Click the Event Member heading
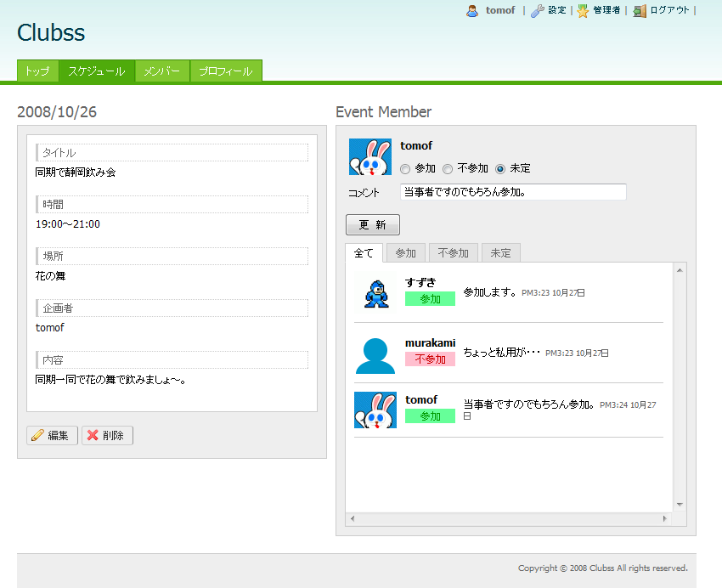Viewport: 722px width, 588px height. [x=384, y=112]
